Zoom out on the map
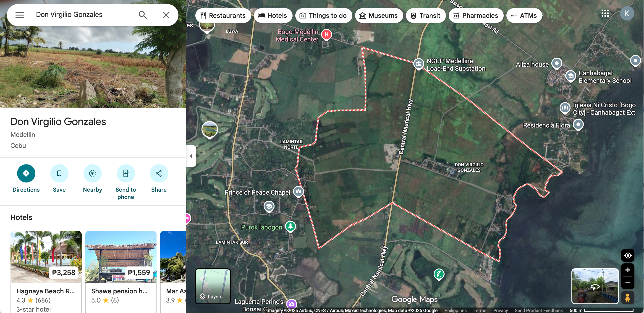Viewport: 644px width, 313px height. pos(628,283)
